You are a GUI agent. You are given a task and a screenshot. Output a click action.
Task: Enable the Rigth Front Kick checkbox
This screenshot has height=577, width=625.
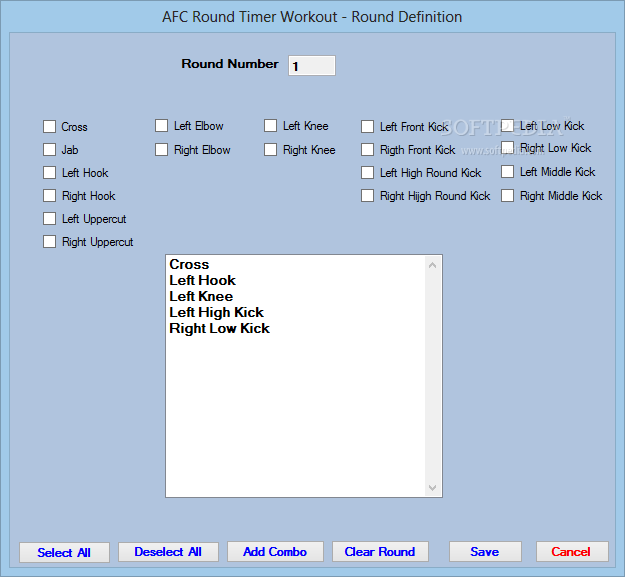[368, 150]
